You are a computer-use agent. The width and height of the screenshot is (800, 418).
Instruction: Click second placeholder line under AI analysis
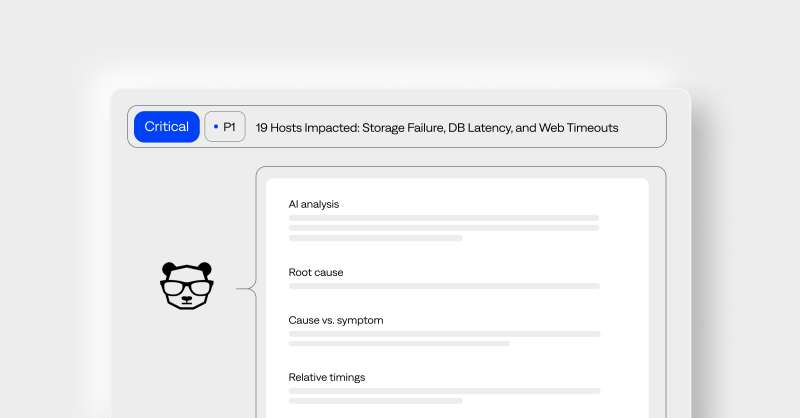[444, 228]
